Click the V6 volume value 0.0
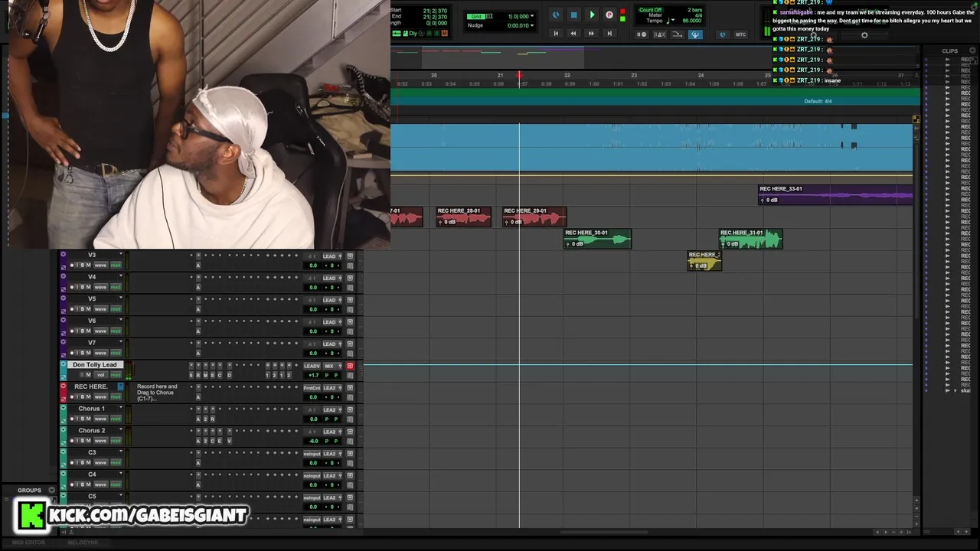980x551 pixels. (x=313, y=331)
